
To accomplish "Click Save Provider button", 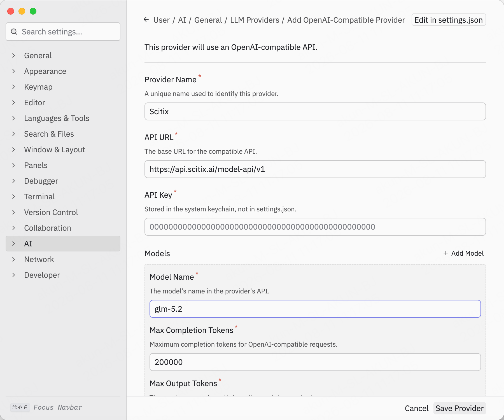I will click(459, 408).
